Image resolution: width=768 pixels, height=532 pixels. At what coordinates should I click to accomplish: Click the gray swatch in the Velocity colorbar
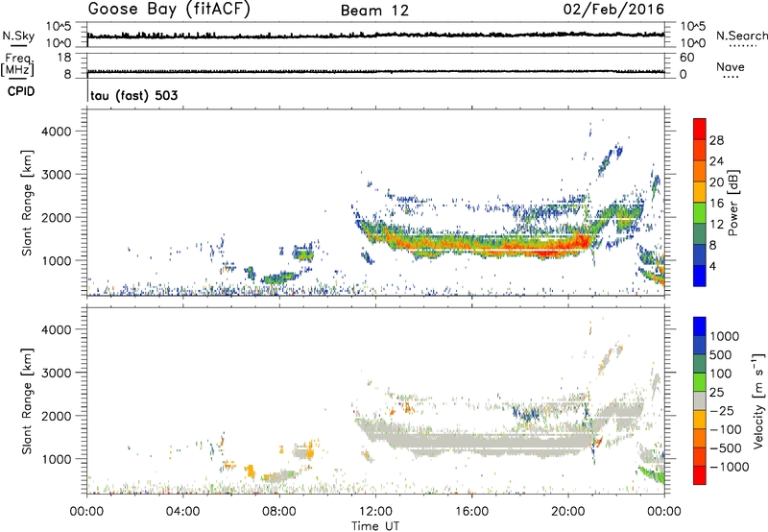pos(700,400)
